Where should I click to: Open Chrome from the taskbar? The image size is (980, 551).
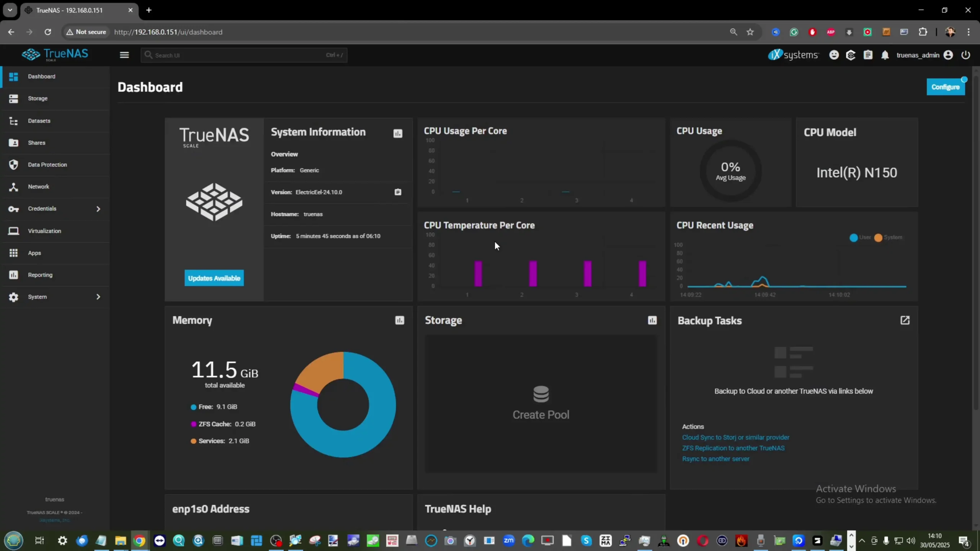pyautogui.click(x=140, y=541)
